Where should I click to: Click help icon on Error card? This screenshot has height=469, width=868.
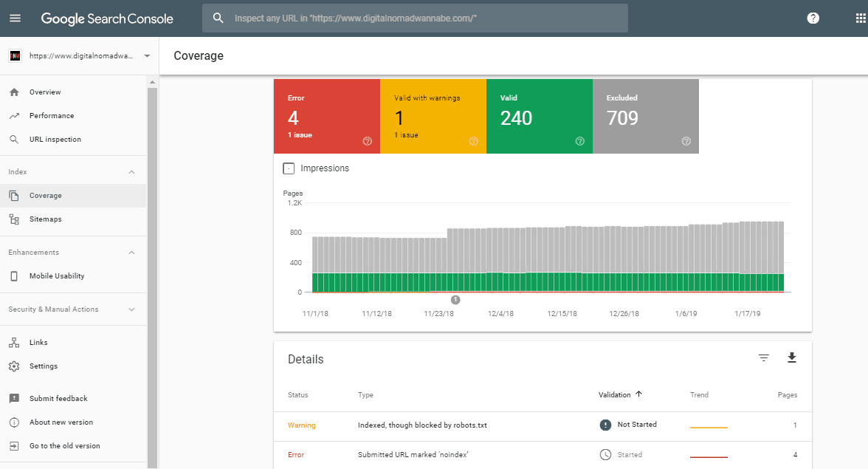coord(367,141)
